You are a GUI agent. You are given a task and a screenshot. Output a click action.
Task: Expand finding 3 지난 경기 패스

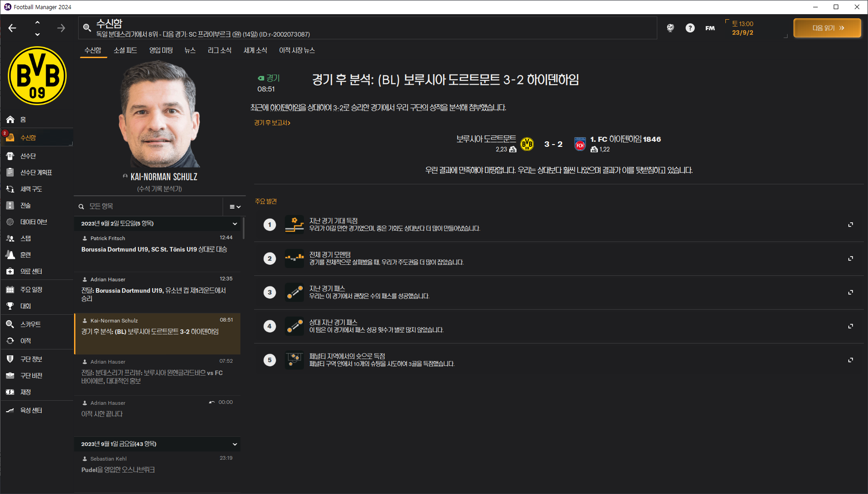pyautogui.click(x=850, y=292)
